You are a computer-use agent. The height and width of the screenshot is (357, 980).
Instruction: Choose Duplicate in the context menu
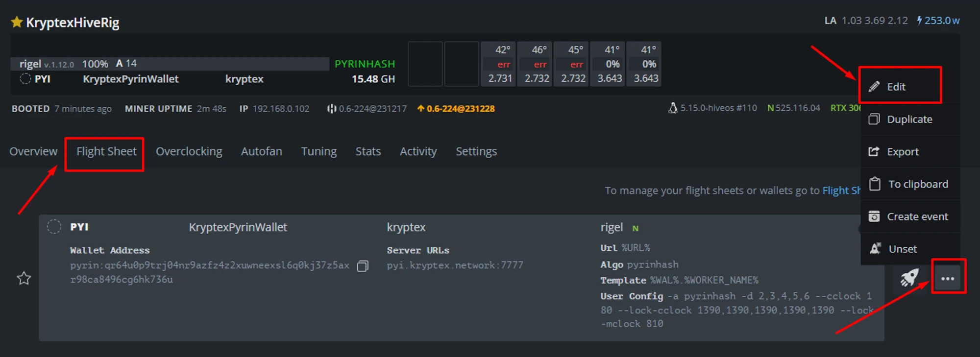(x=909, y=119)
